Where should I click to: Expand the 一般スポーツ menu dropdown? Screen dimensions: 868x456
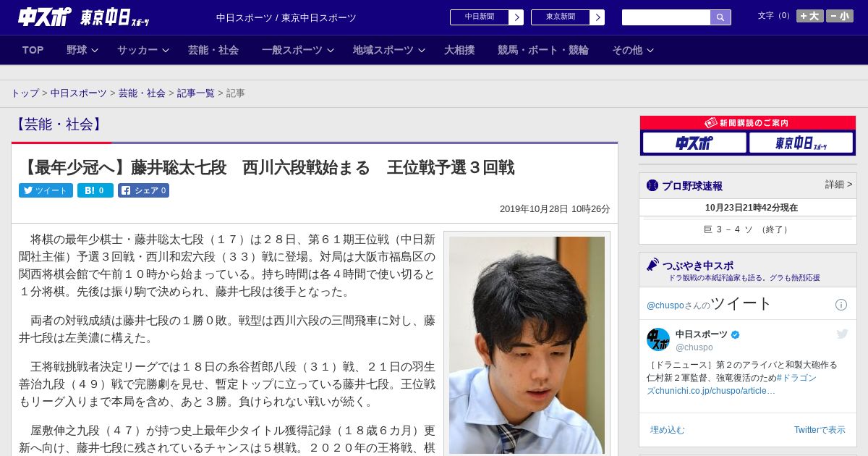tap(297, 50)
